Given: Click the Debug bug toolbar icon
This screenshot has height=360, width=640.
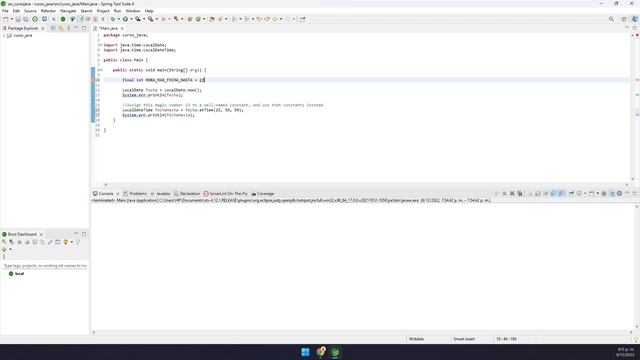Looking at the screenshot, I should [x=113, y=19].
